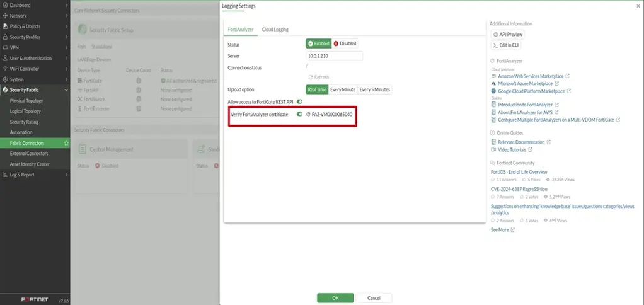
Task: Click the FortiAnalyzer section heading icon
Action: click(x=492, y=60)
